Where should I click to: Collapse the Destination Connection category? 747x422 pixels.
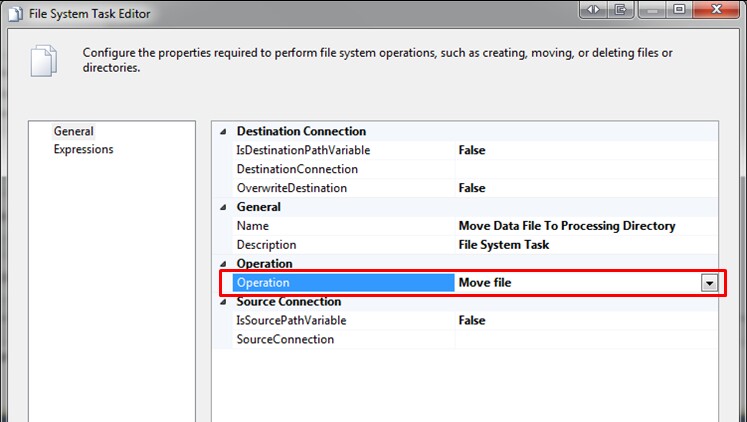(222, 131)
